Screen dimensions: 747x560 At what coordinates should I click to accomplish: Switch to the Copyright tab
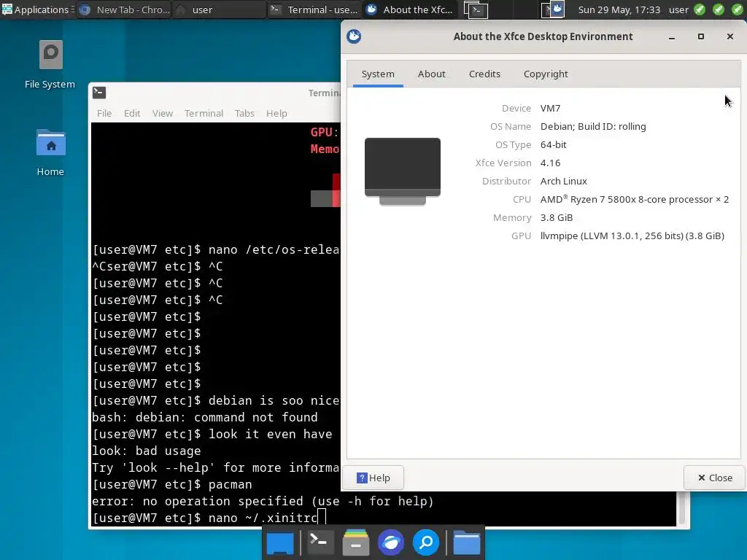[x=546, y=74]
